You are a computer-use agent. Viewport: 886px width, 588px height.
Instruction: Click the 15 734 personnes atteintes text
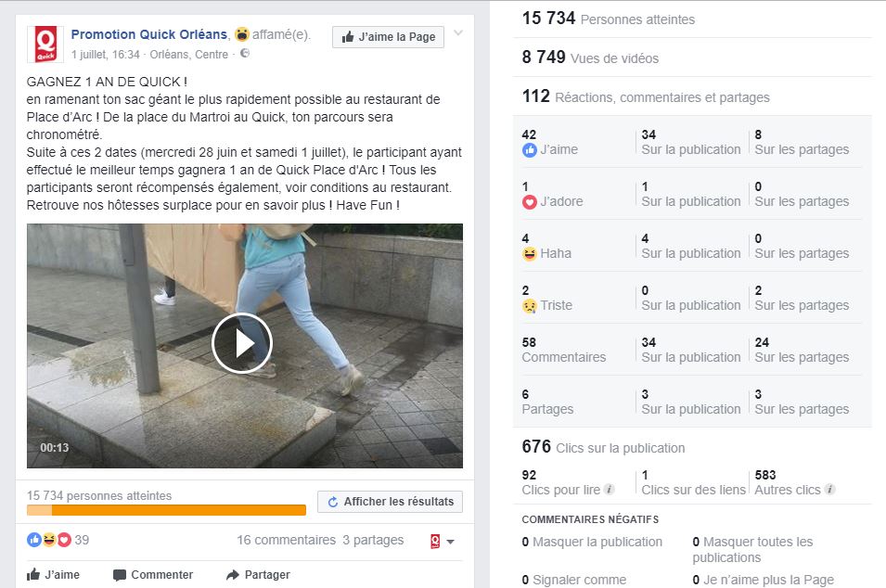coord(99,496)
